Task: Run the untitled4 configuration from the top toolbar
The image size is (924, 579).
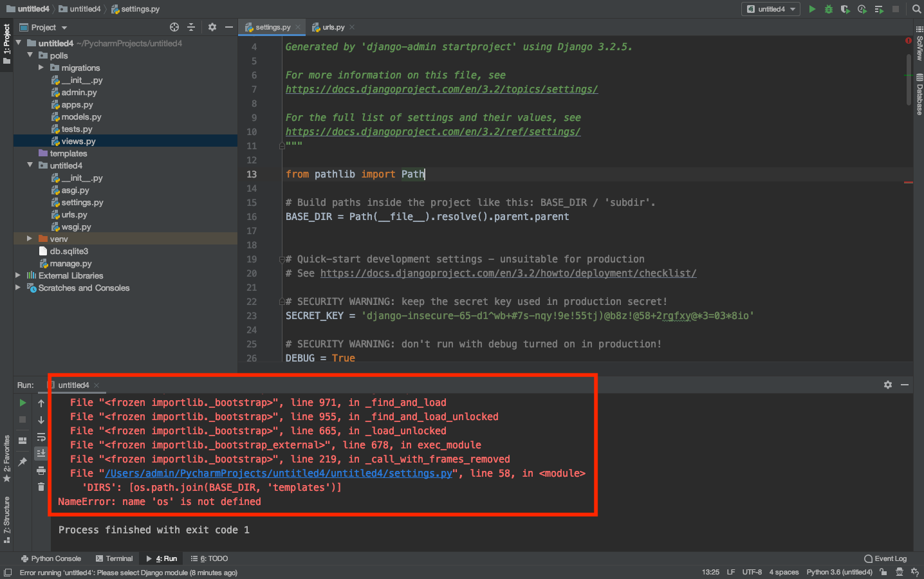Action: [x=812, y=9]
